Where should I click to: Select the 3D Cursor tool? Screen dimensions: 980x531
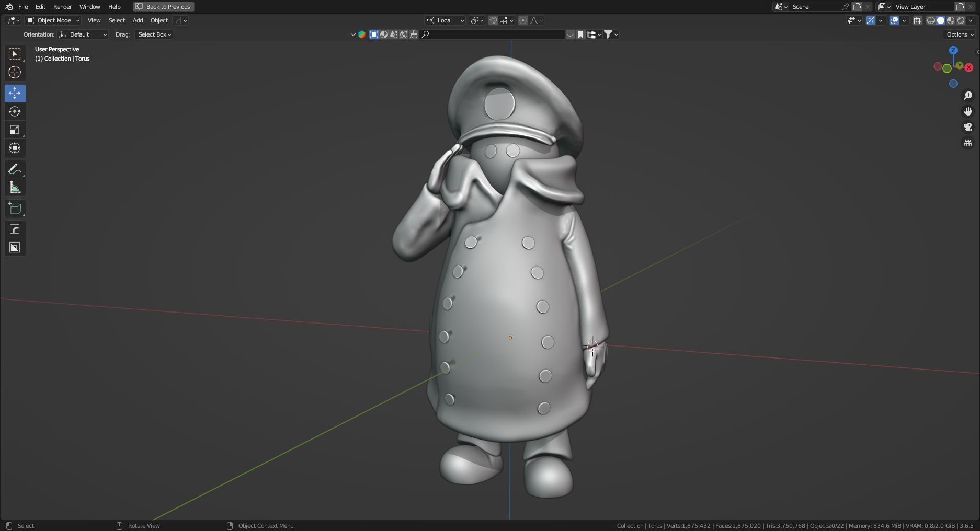pos(15,72)
